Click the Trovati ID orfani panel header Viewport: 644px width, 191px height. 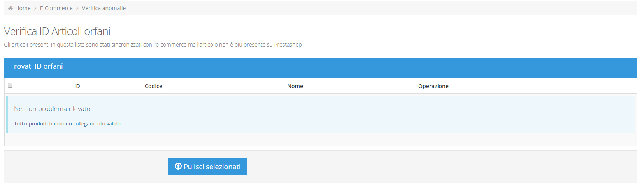[x=321, y=68]
